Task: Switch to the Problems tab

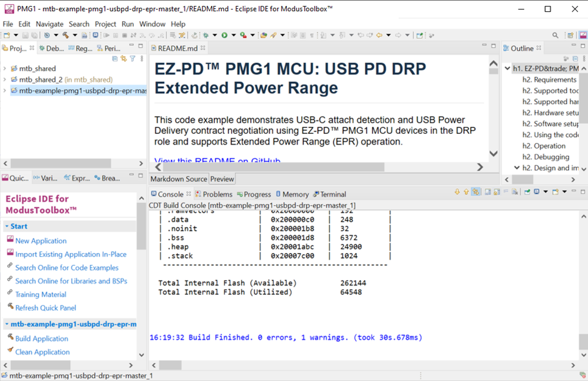Action: point(214,194)
